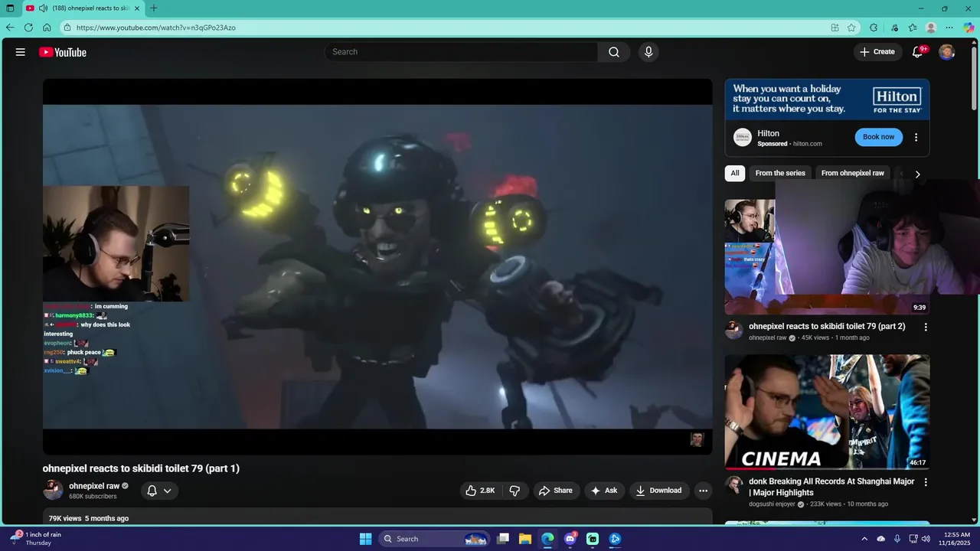Open the video title skibidi toilet 79 part 2
Viewport: 980px width, 551px height.
click(827, 326)
